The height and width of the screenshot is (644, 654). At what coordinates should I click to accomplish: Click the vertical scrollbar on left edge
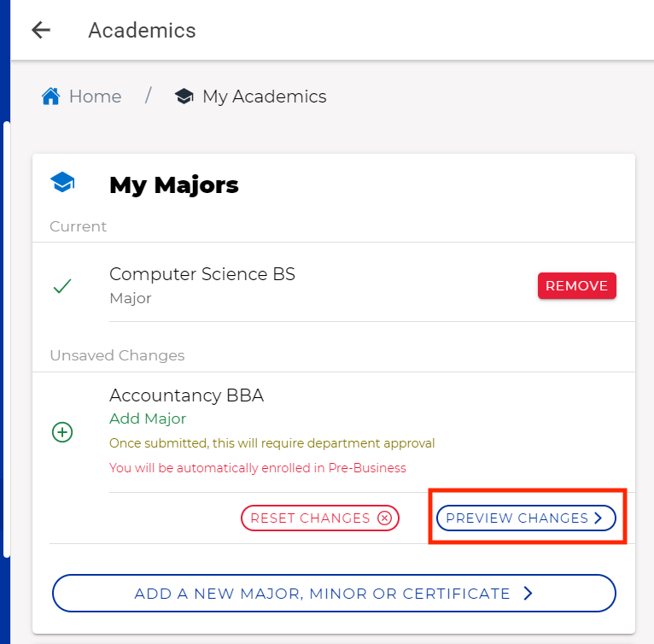[6, 339]
